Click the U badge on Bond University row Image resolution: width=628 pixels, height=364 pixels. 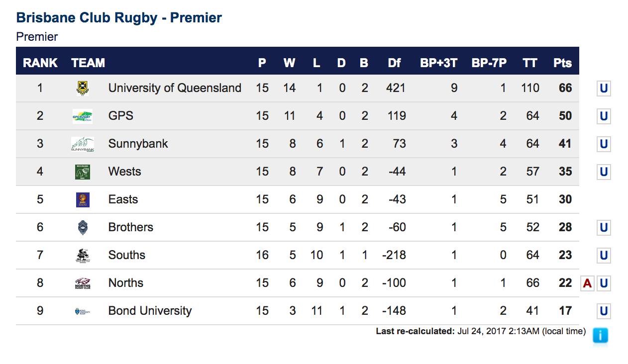[604, 311]
